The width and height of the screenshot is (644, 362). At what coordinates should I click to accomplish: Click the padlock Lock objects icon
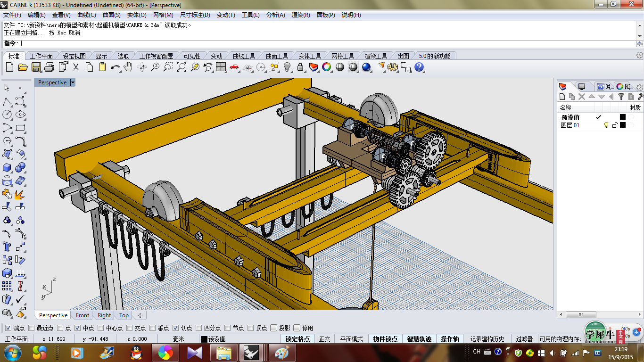coord(300,67)
